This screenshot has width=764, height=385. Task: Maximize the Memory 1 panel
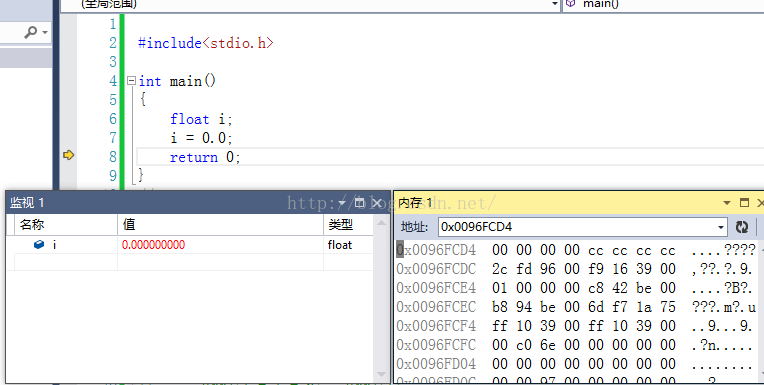745,202
